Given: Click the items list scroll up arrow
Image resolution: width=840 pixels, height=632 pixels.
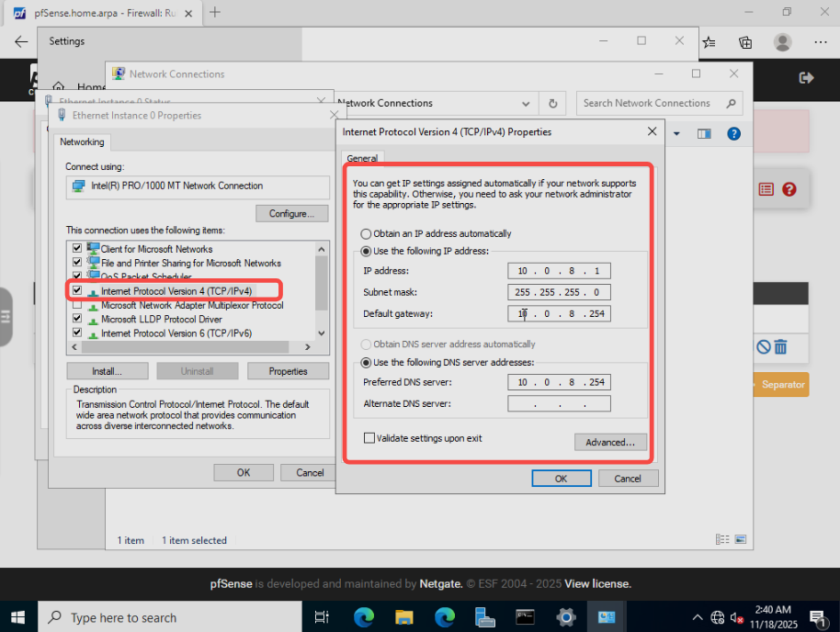Looking at the screenshot, I should (x=322, y=249).
